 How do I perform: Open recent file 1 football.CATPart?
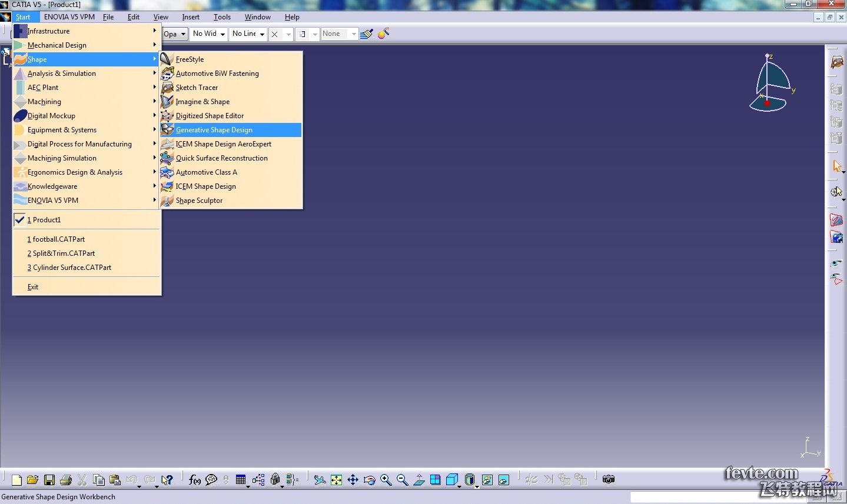click(x=87, y=239)
